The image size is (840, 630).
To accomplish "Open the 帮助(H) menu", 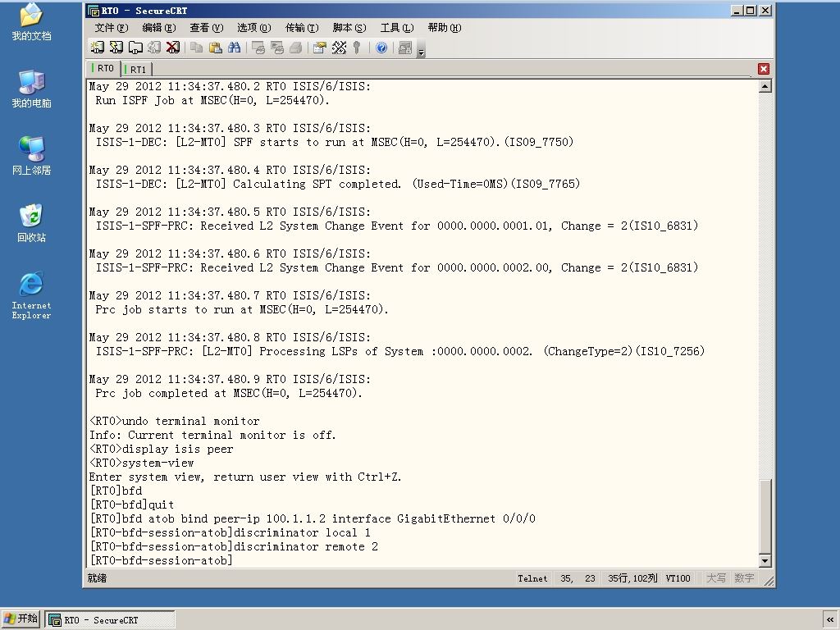I will click(x=445, y=27).
